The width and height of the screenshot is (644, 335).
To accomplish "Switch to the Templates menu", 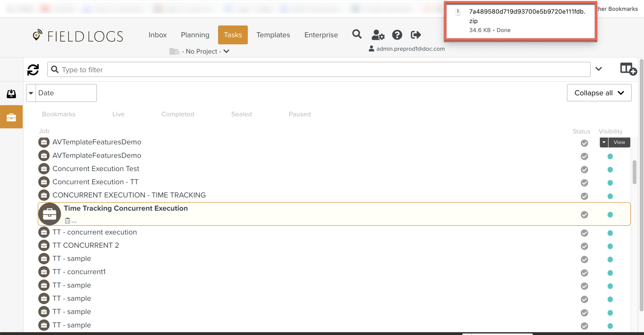I will click(x=273, y=35).
